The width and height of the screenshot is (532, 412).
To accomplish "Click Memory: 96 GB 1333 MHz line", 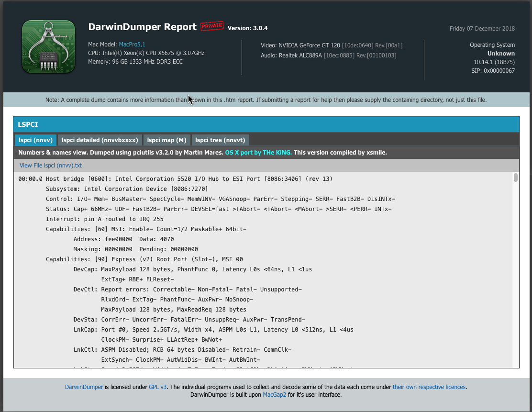I will pyautogui.click(x=135, y=62).
